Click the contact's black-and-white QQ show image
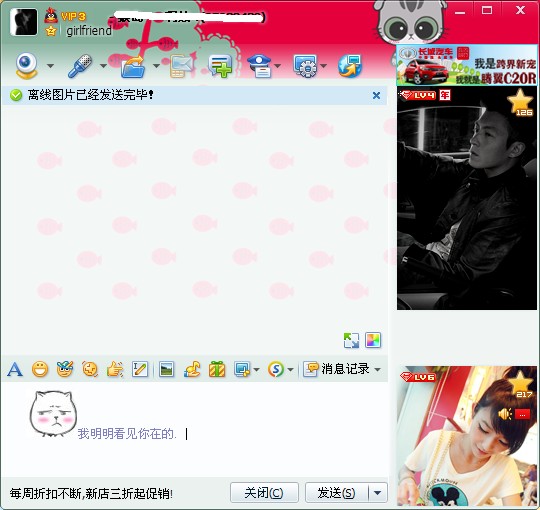Image resolution: width=540 pixels, height=510 pixels. [467, 198]
